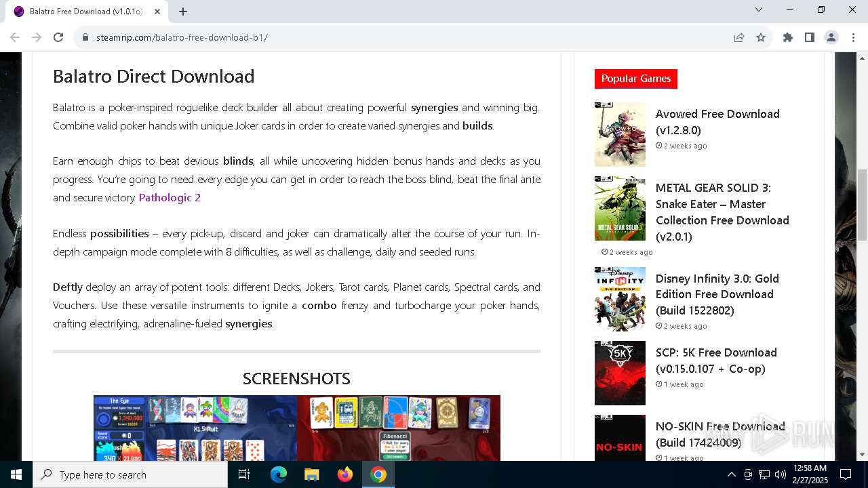
Task: Select the Disney Infinity thumbnail
Action: coord(620,299)
